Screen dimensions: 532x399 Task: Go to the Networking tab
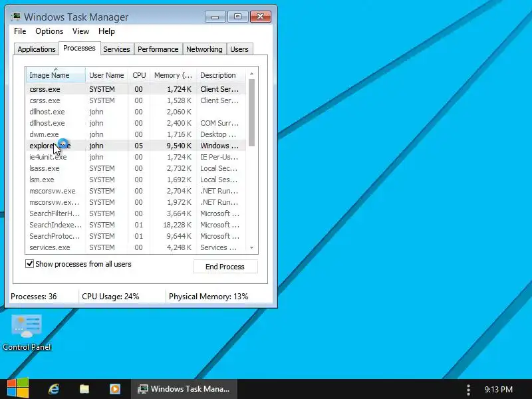pos(204,49)
